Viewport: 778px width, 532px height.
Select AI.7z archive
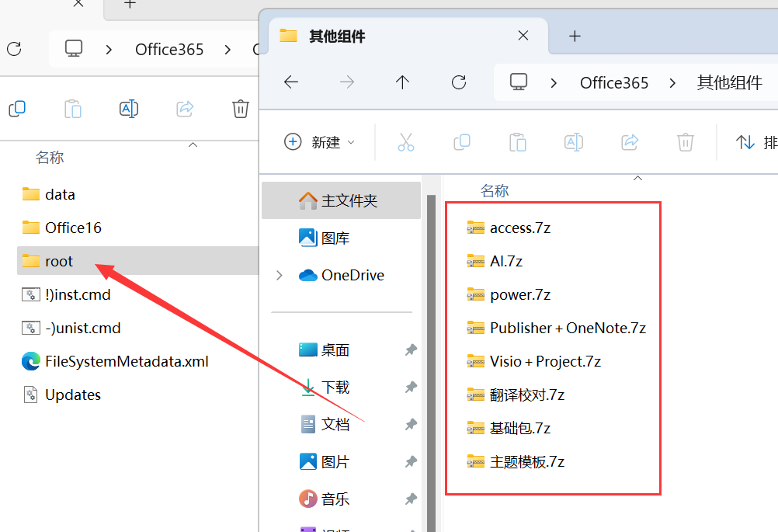point(494,261)
